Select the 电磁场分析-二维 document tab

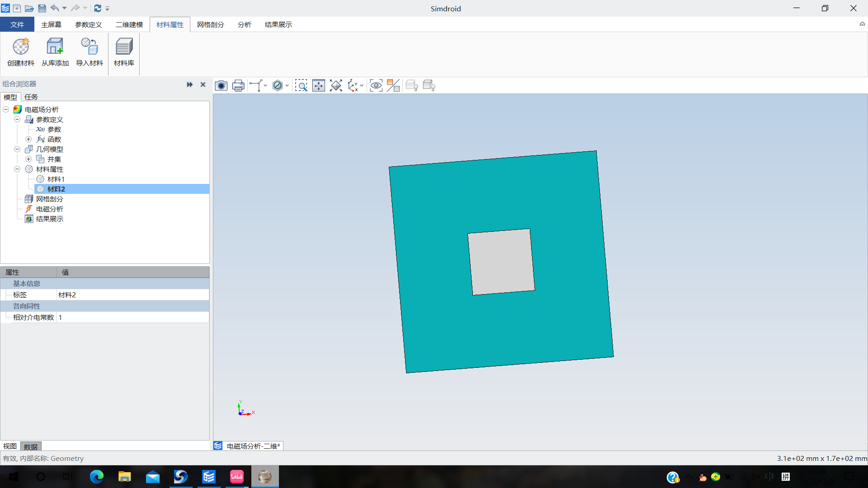249,446
